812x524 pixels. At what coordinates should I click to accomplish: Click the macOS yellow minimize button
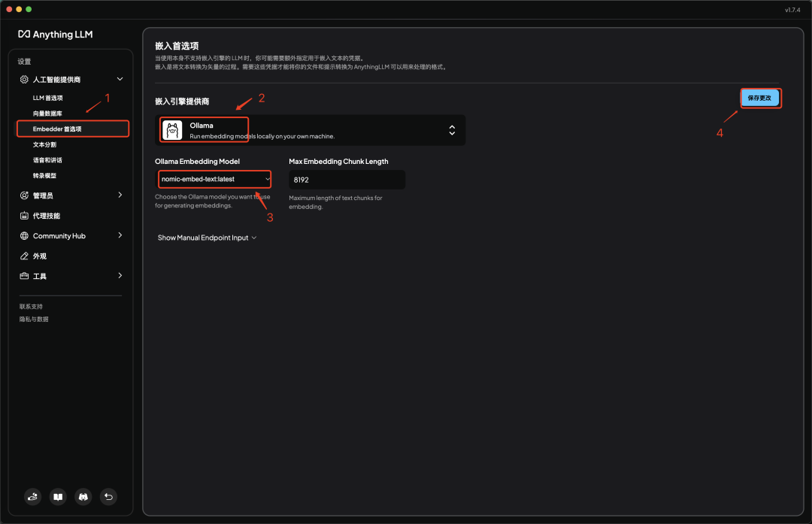pos(19,9)
